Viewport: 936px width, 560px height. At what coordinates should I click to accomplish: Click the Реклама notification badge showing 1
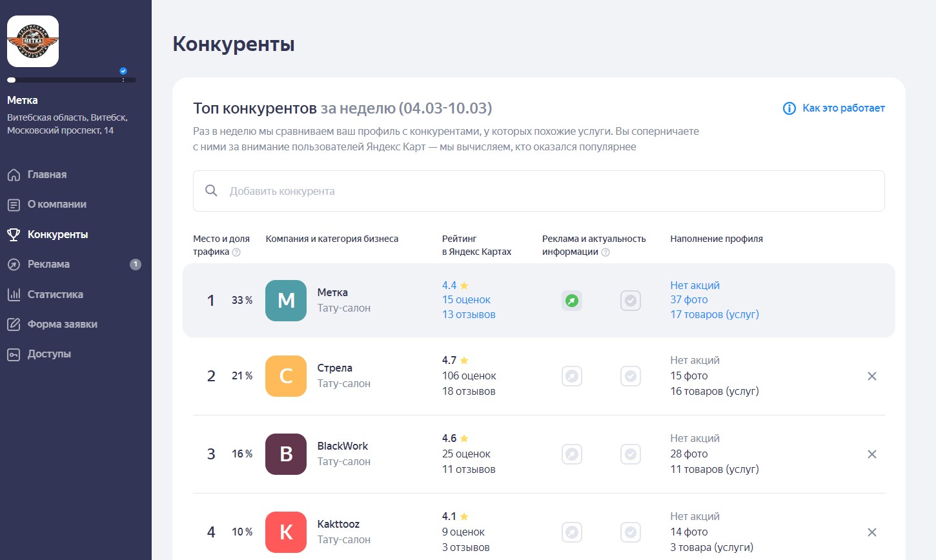pos(135,265)
